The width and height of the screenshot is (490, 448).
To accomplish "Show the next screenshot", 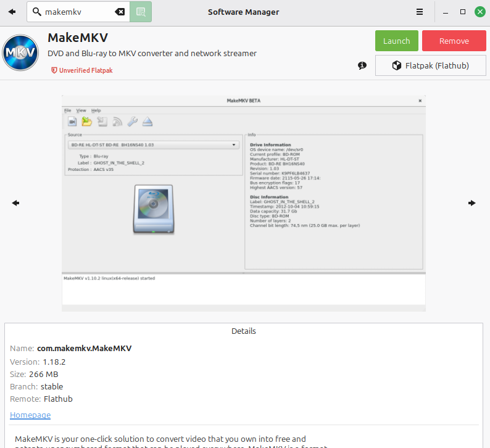I will click(x=472, y=203).
